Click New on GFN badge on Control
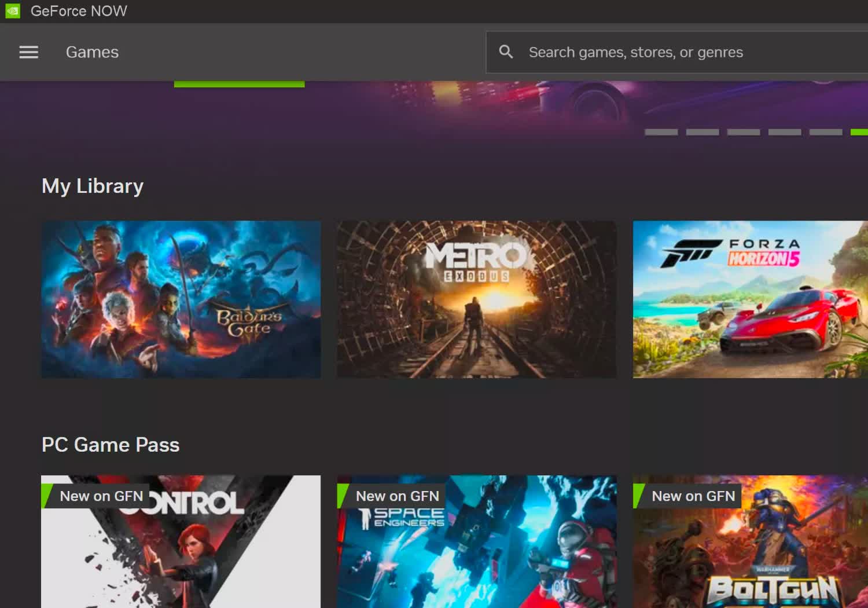868x608 pixels. coord(95,496)
